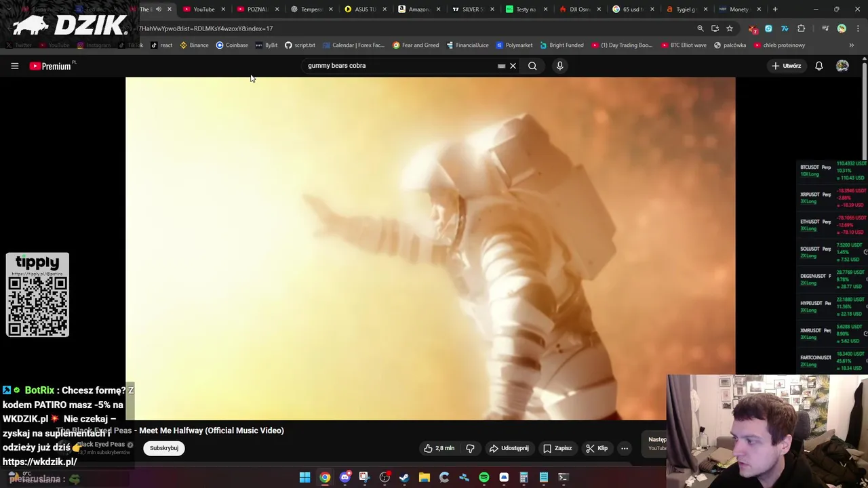This screenshot has height=488, width=868.
Task: Open Spotify from the taskbar
Action: [484, 478]
